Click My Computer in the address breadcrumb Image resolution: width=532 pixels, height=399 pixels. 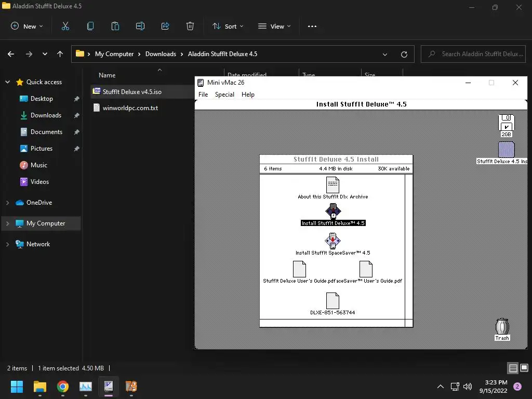point(114,54)
